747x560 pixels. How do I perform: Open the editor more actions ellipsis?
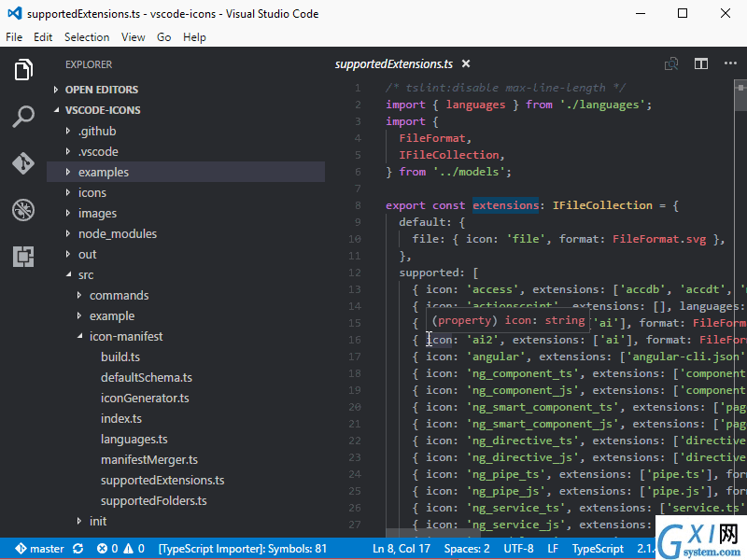[x=730, y=63]
